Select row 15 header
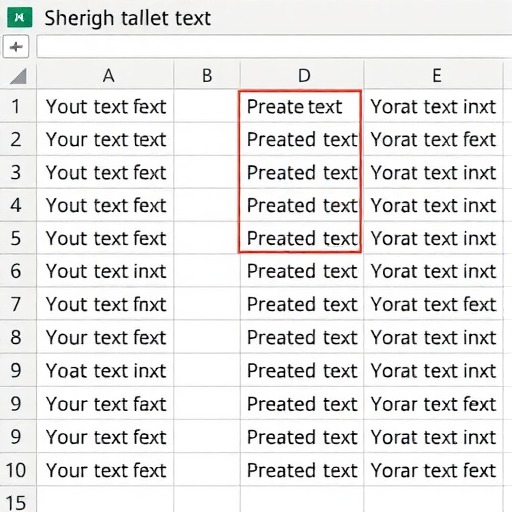Viewport: 512px width, 512px height. coord(18,500)
